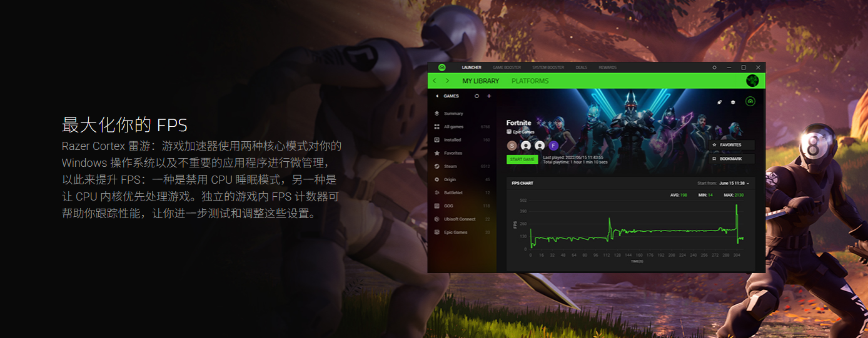
Task: Click the Last played timestamp text
Action: coord(573,157)
